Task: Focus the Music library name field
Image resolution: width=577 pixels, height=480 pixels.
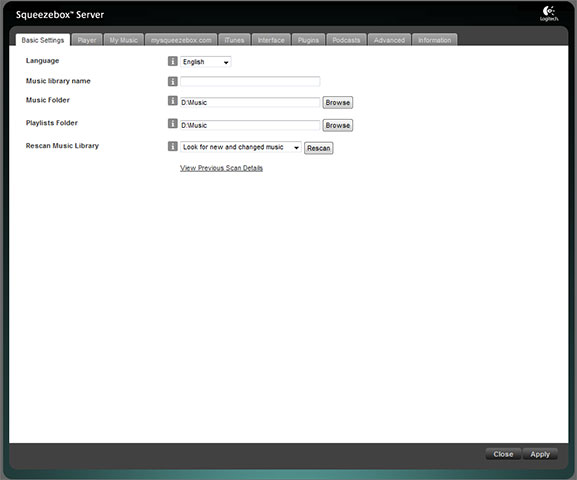Action: click(x=250, y=81)
